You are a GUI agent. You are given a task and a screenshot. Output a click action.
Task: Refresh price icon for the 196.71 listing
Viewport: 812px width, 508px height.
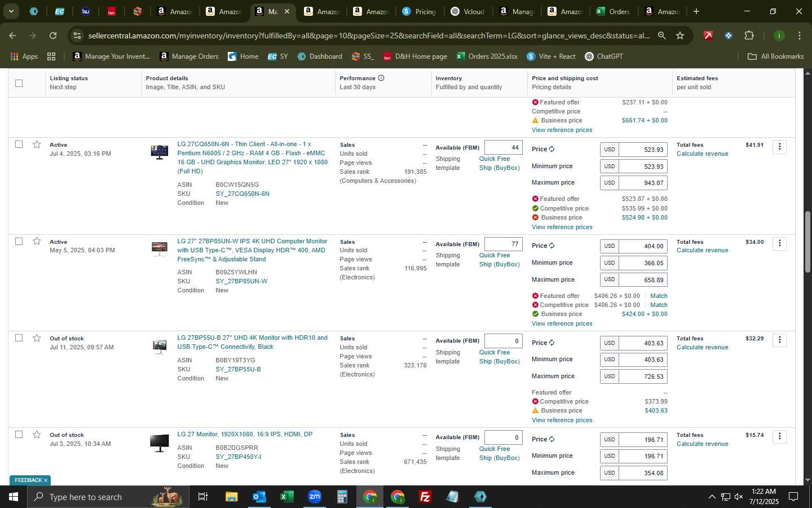pyautogui.click(x=551, y=439)
